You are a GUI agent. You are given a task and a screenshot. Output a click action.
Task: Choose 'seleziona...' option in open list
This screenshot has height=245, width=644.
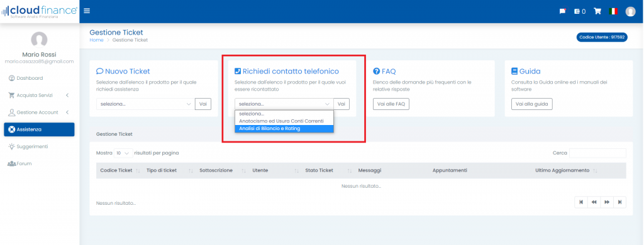pos(284,114)
